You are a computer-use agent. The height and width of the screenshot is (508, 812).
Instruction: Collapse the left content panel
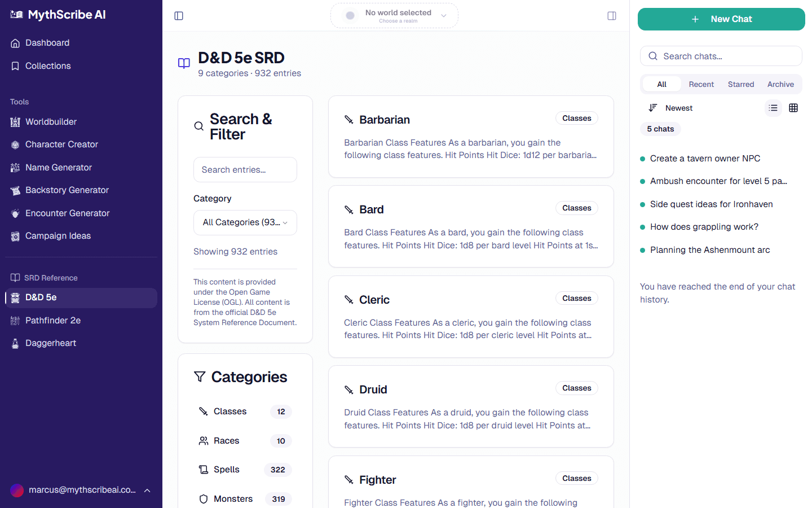[179, 15]
